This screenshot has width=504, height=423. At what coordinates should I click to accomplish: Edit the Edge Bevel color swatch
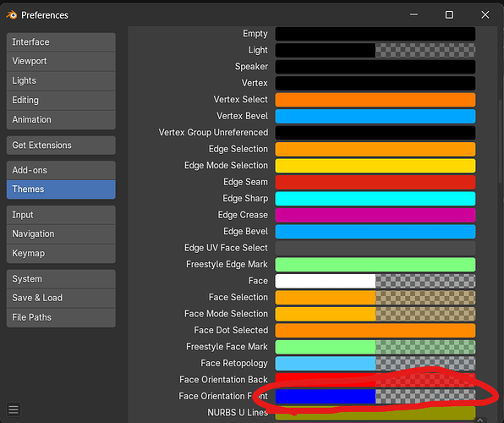(x=375, y=232)
